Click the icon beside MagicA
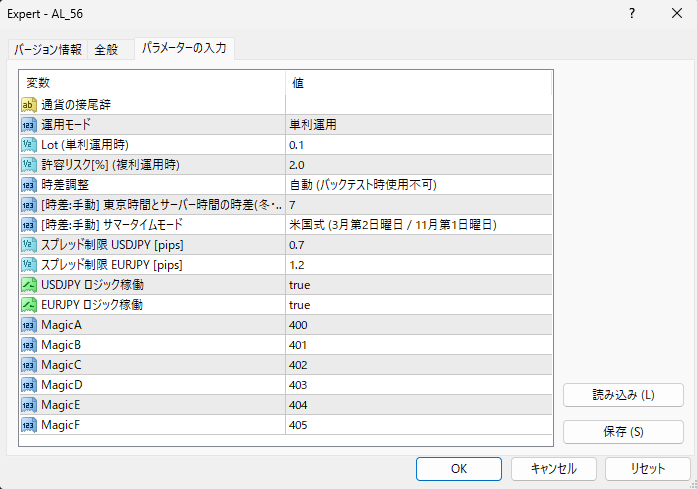This screenshot has height=489, width=697. (29, 324)
